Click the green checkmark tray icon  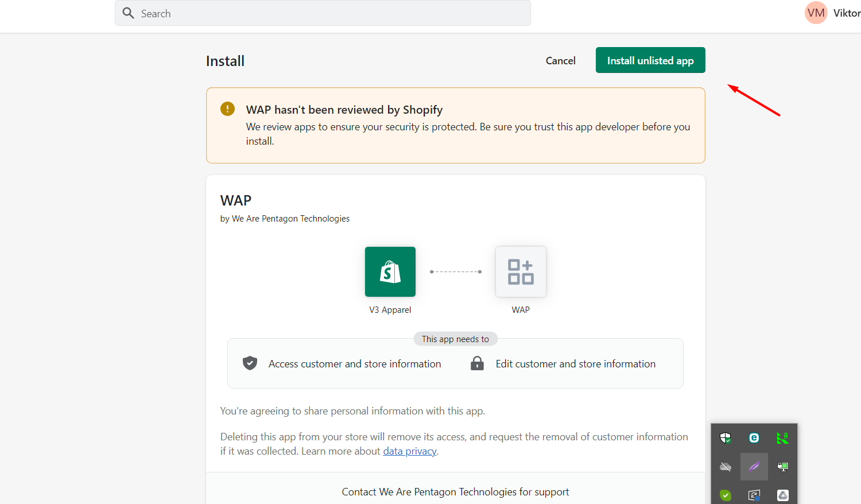726,495
